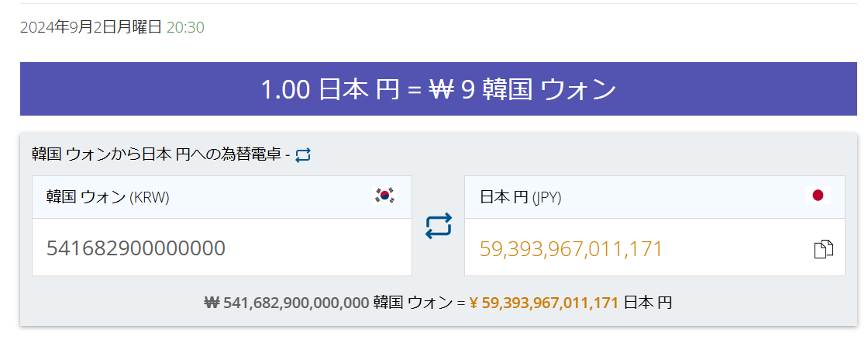Click the 日本 円 (JPY) currency label
This screenshot has width=868, height=343.
tap(521, 197)
